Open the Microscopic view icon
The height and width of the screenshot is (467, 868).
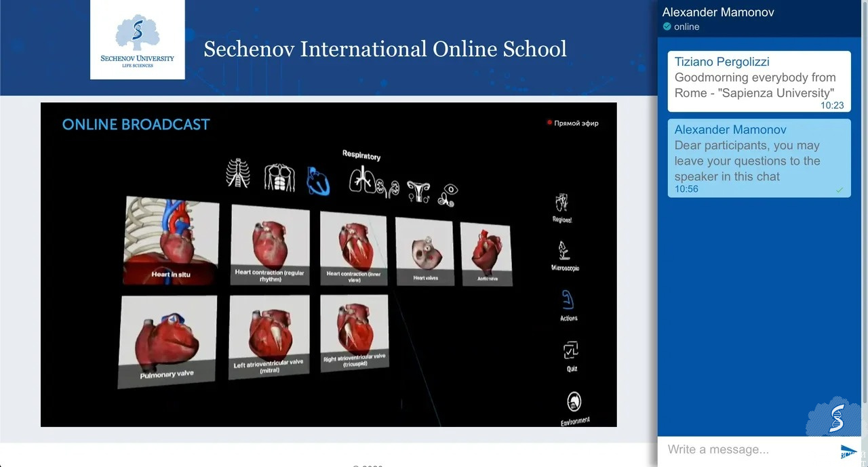[564, 251]
